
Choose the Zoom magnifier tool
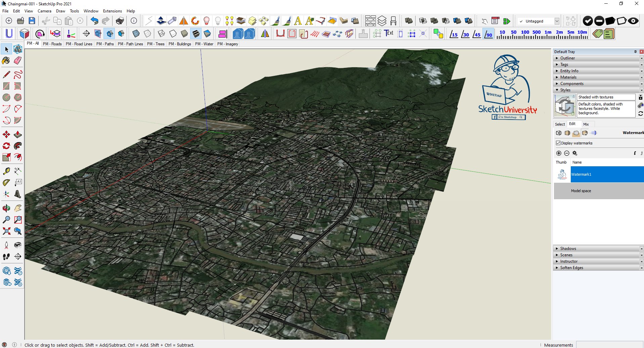click(6, 220)
